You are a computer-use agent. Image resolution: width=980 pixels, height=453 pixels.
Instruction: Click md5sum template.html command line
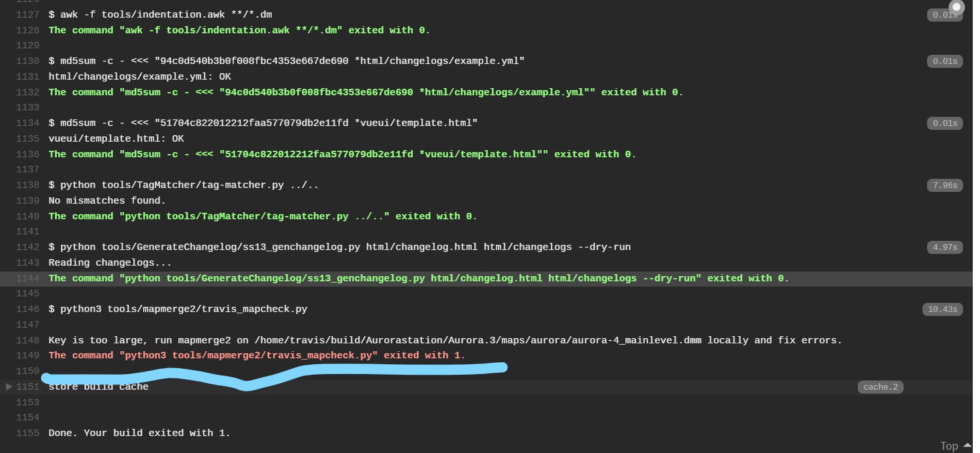click(x=263, y=123)
